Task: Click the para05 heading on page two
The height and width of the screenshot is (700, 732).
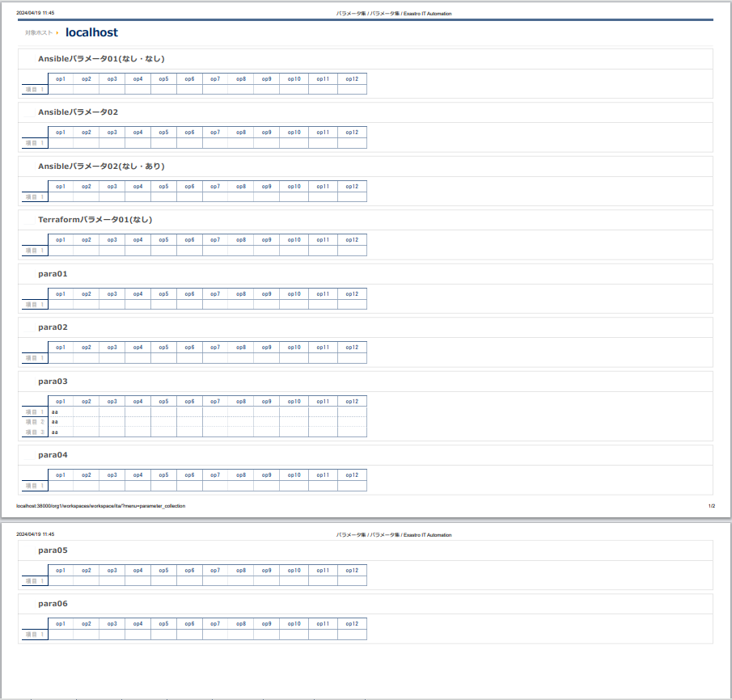Action: [x=53, y=550]
